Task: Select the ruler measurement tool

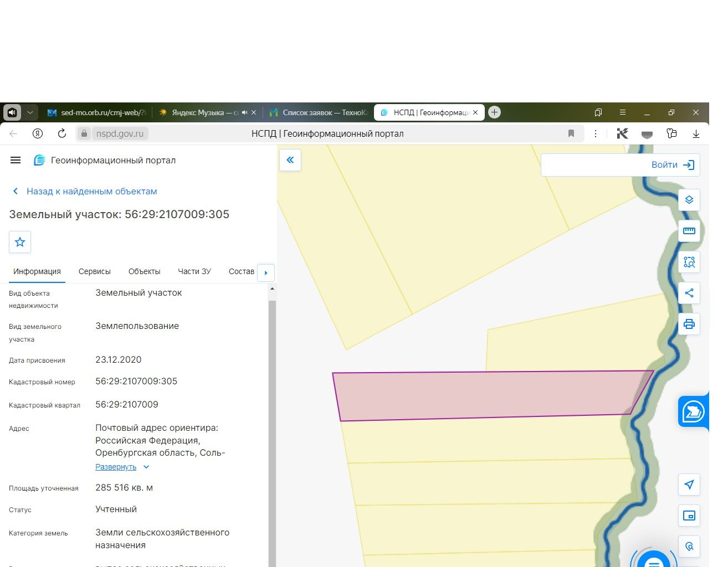Action: click(689, 231)
